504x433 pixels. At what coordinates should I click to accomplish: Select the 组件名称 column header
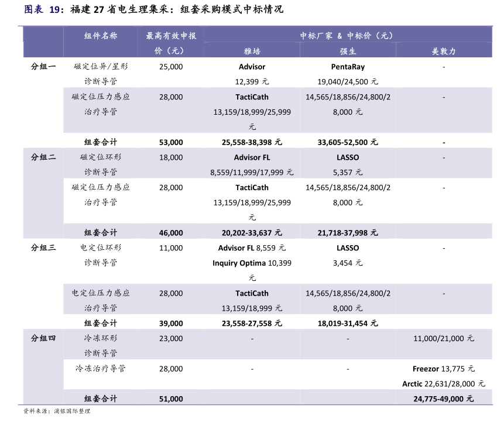coord(101,36)
